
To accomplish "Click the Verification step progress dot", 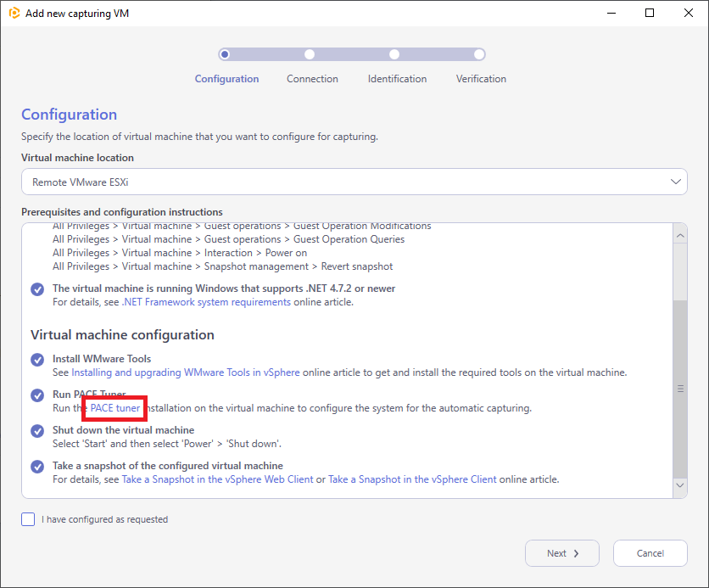I will 479,54.
